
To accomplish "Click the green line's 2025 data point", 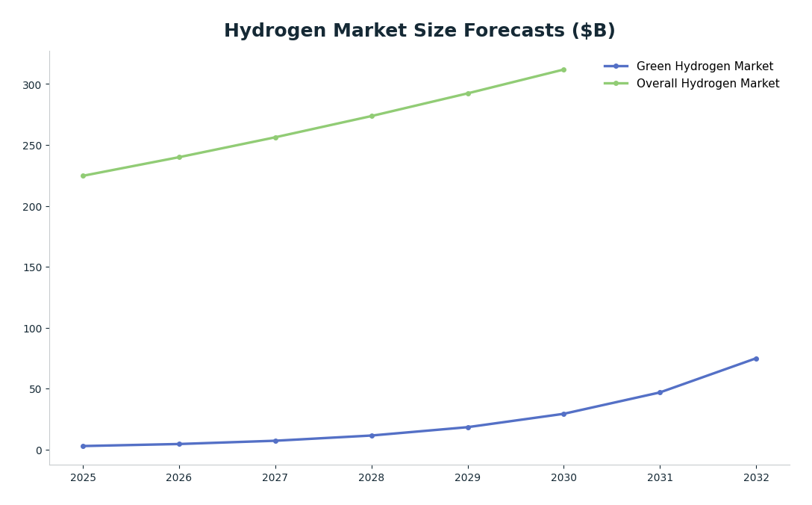I will click(x=83, y=176).
